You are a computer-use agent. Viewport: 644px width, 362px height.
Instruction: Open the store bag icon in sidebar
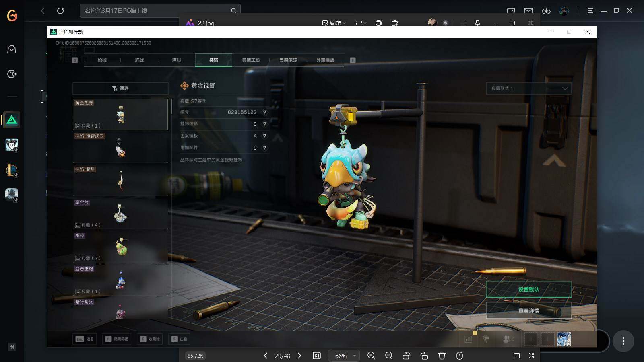tap(12, 49)
